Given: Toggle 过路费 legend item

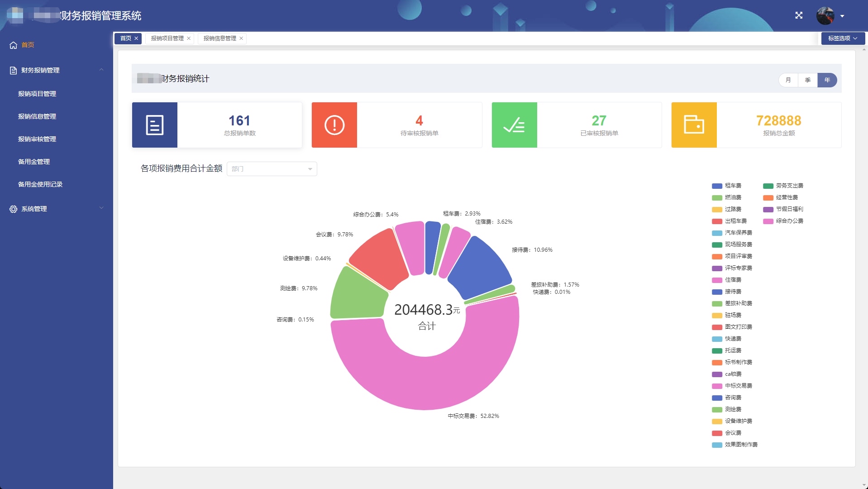Looking at the screenshot, I should tap(727, 209).
